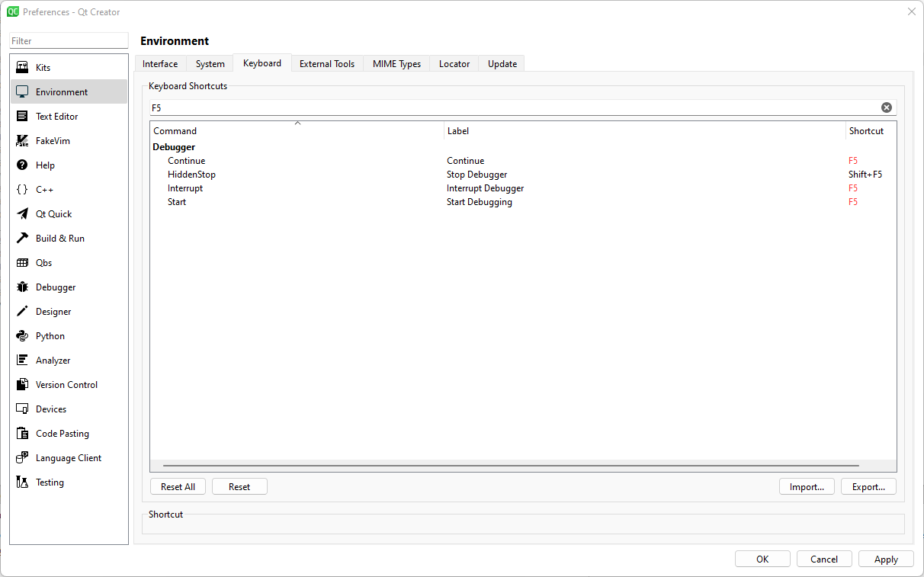Open Kits settings via its icon
Screen dimensions: 924x577
22,68
